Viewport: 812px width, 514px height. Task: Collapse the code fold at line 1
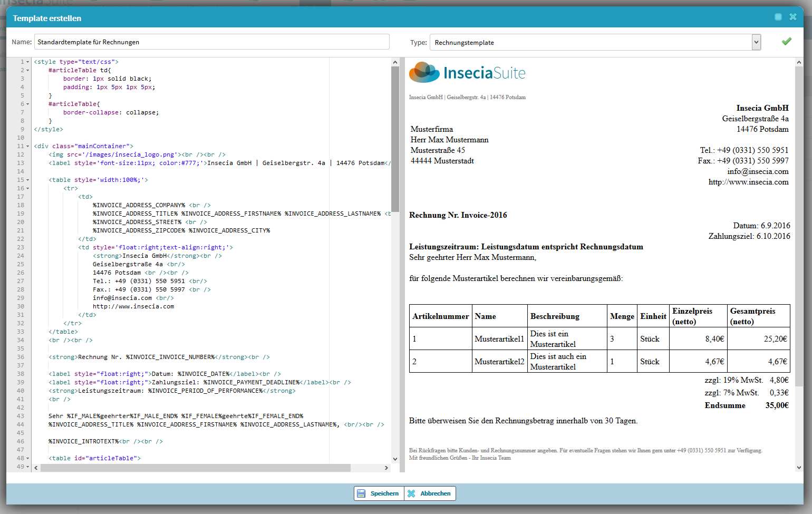[27, 62]
